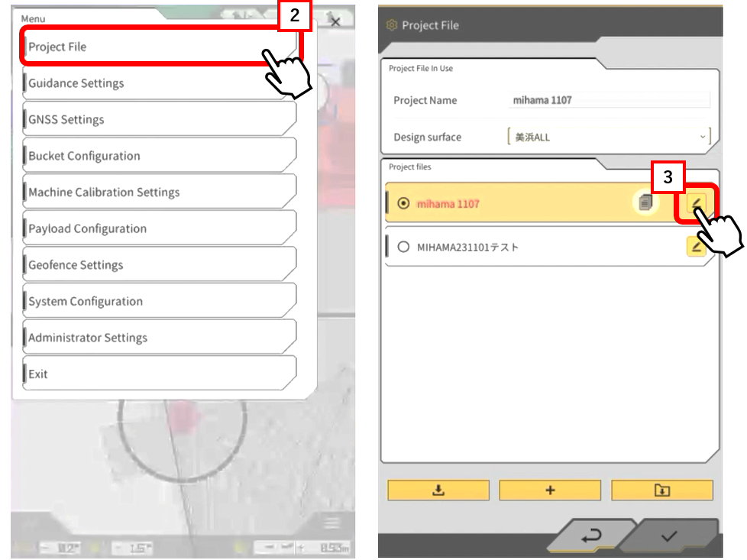Image resolution: width=747 pixels, height=560 pixels.
Task: Select the MIHAMA231101テスト radio button
Action: [x=404, y=247]
